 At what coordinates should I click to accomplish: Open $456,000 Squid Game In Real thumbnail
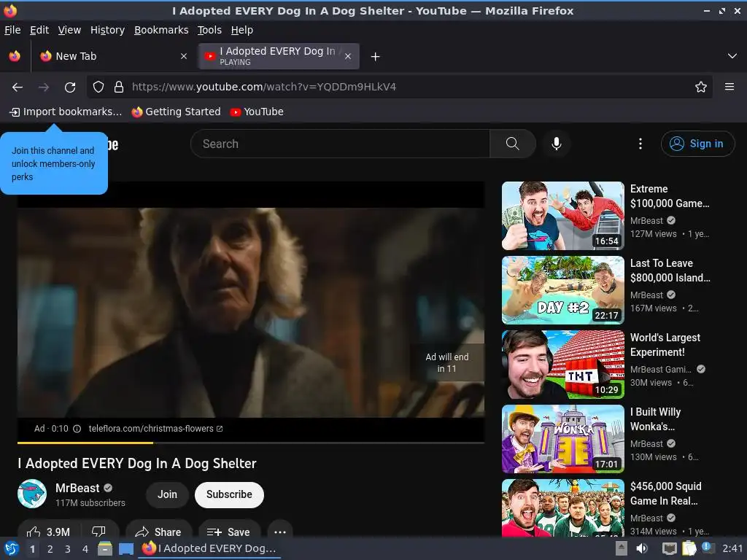coord(563,508)
